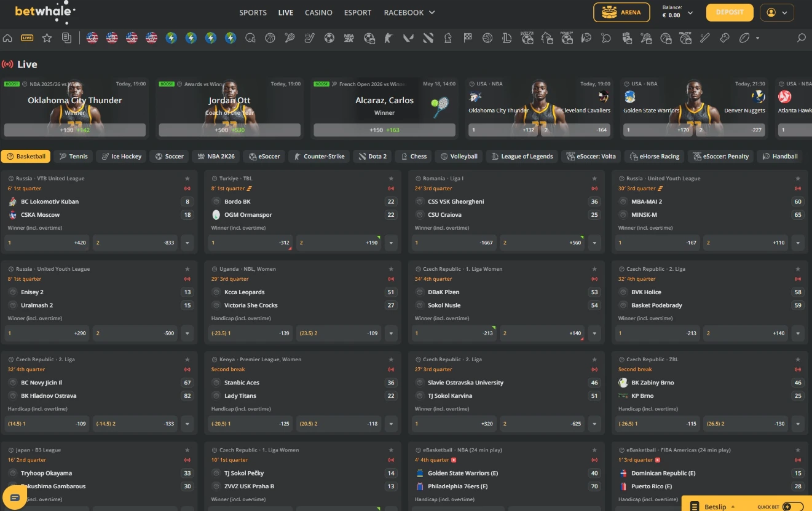Select the chess knight sport icon
Viewport: 812px width, 511px height.
point(448,38)
